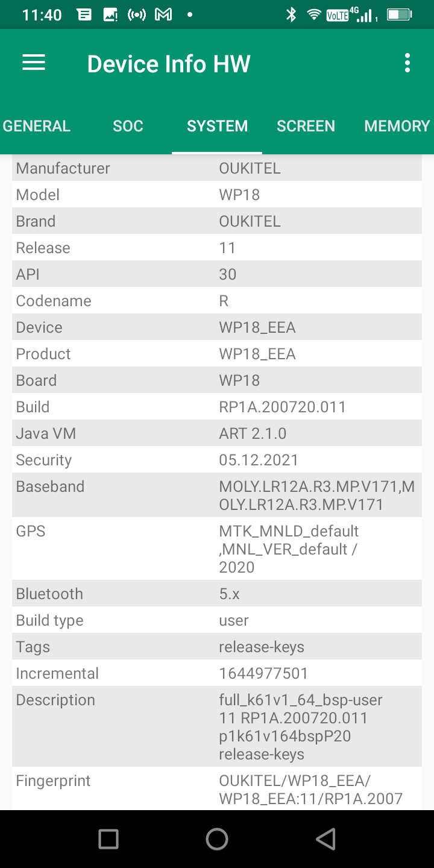
Task: Tap the Security patch date 05.12.2021
Action: coord(259,460)
